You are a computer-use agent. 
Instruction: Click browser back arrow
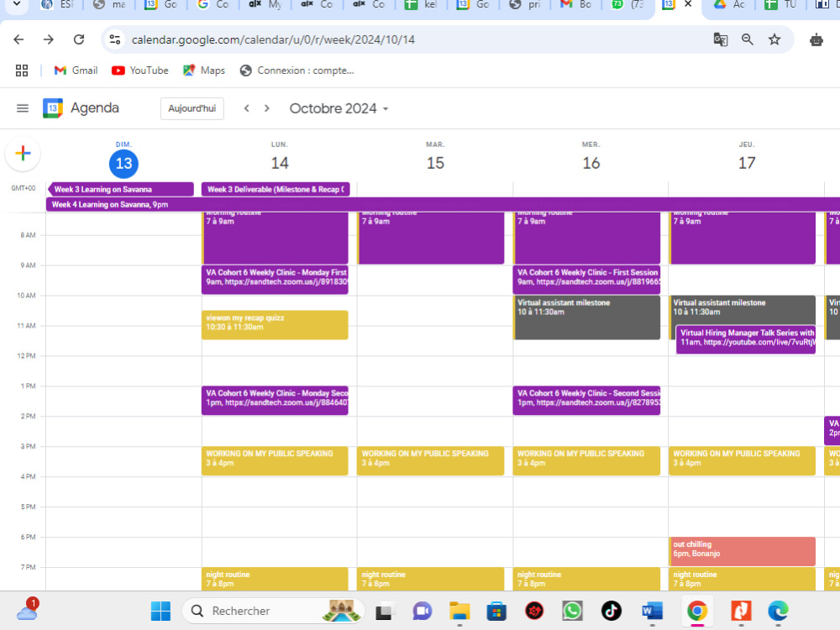coord(18,39)
